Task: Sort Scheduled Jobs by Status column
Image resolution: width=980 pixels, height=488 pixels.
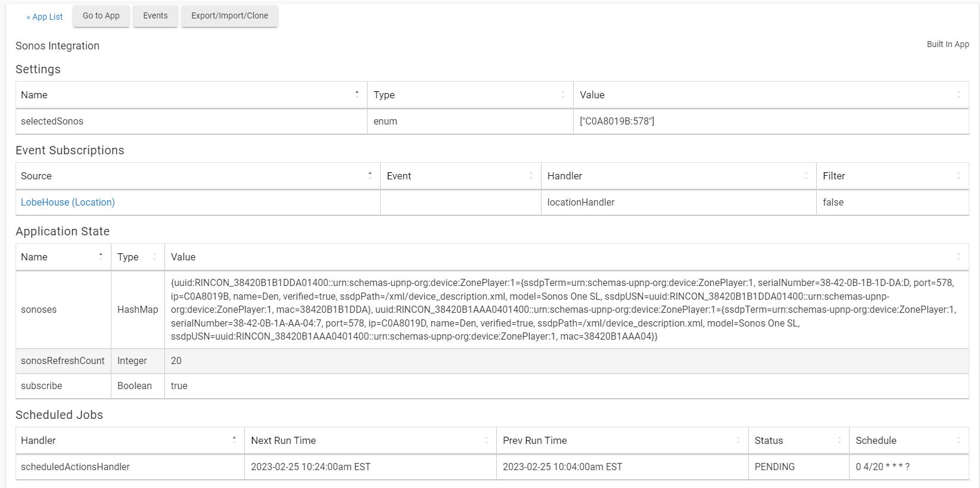Action: tap(798, 440)
